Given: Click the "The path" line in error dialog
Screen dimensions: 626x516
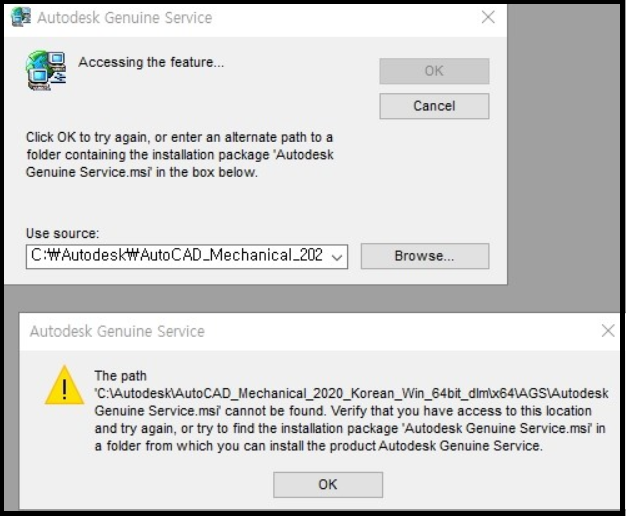Looking at the screenshot, I should 120,376.
